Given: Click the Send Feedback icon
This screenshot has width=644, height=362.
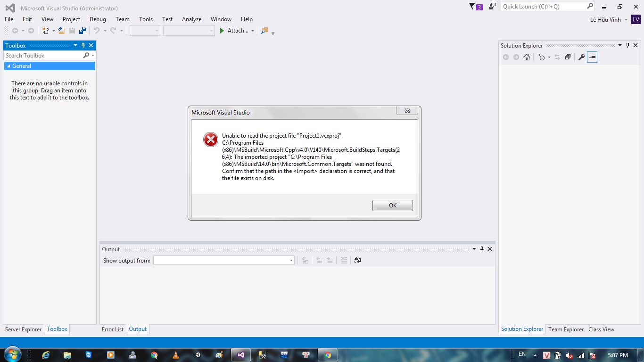Looking at the screenshot, I should (x=493, y=7).
